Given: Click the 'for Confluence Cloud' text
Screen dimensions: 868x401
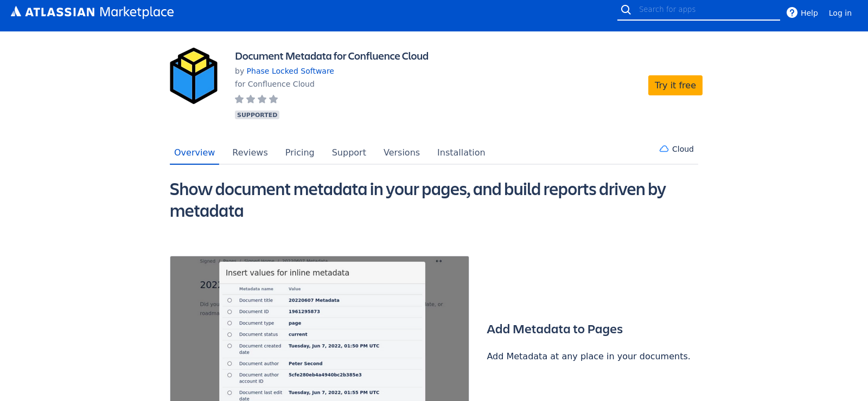Looking at the screenshot, I should click(275, 84).
